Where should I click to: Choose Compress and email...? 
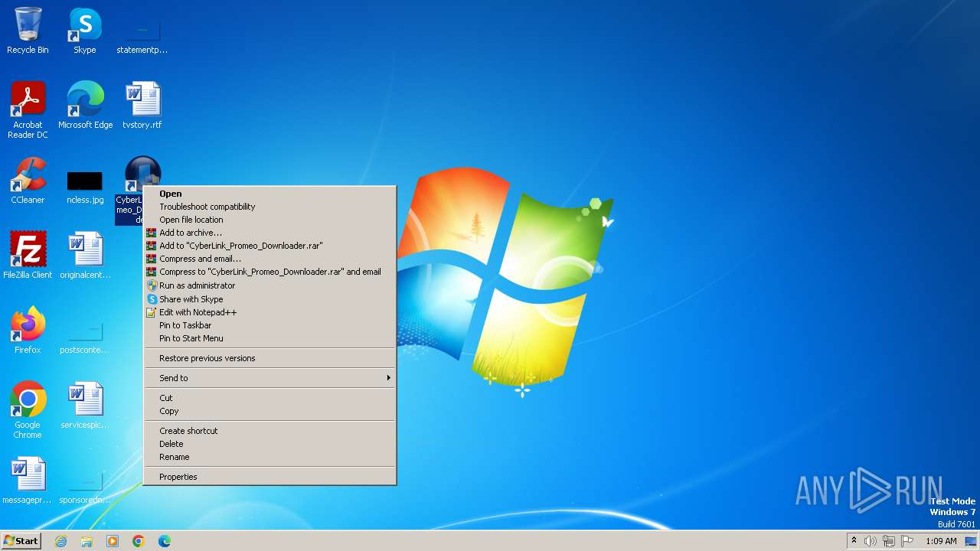pos(270,259)
